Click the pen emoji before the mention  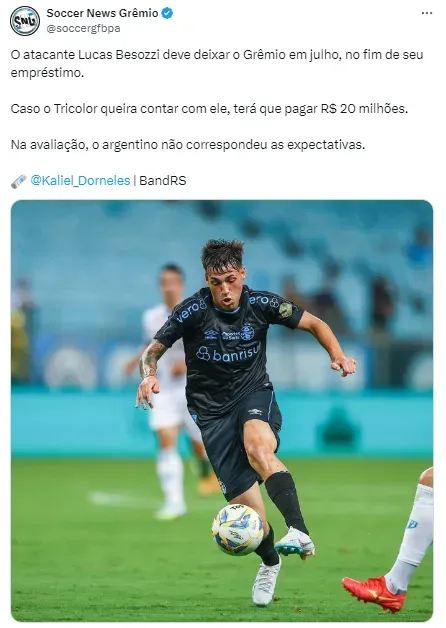click(x=18, y=181)
